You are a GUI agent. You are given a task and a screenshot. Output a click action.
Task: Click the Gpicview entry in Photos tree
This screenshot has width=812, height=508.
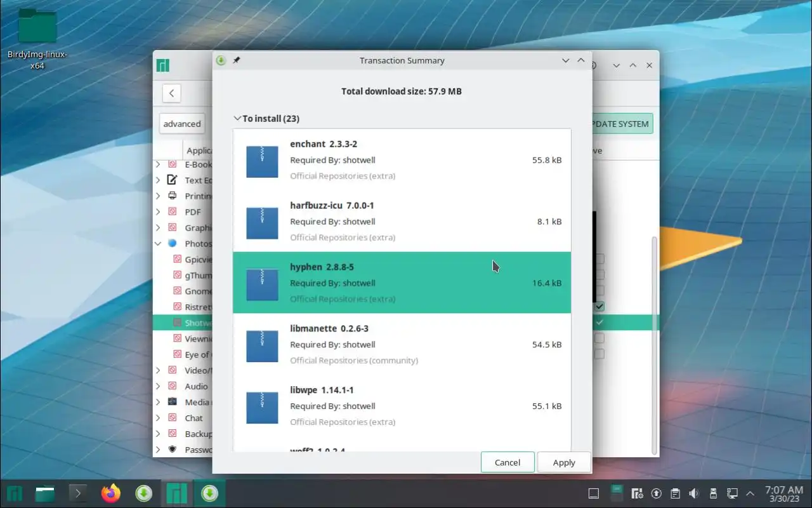click(x=198, y=259)
